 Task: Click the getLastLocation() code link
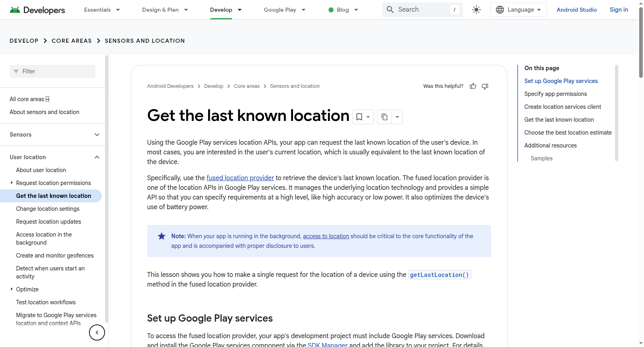pos(440,275)
